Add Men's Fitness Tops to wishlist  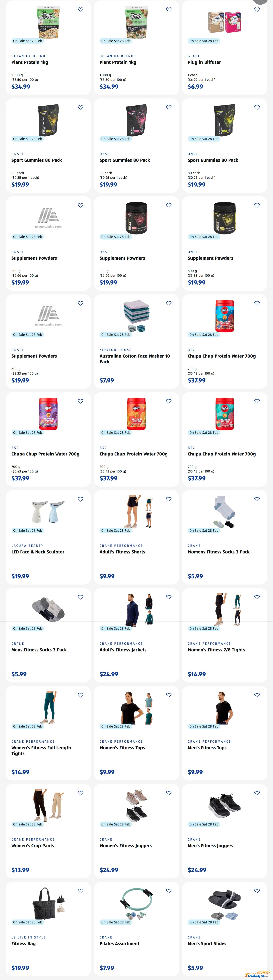[257, 695]
